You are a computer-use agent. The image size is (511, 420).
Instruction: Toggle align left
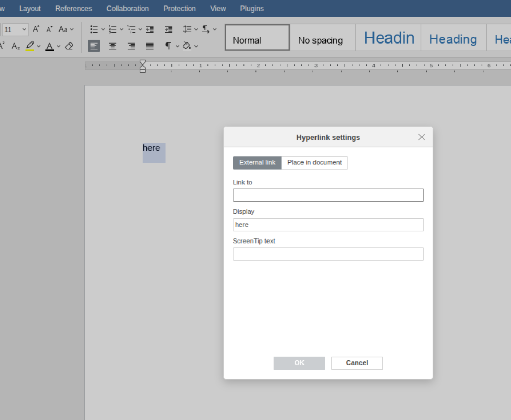94,46
